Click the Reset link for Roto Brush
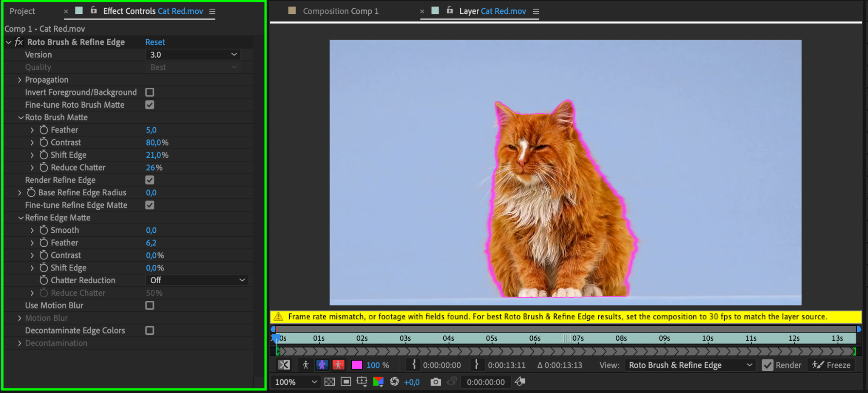Viewport: 868px width, 393px height. (155, 42)
